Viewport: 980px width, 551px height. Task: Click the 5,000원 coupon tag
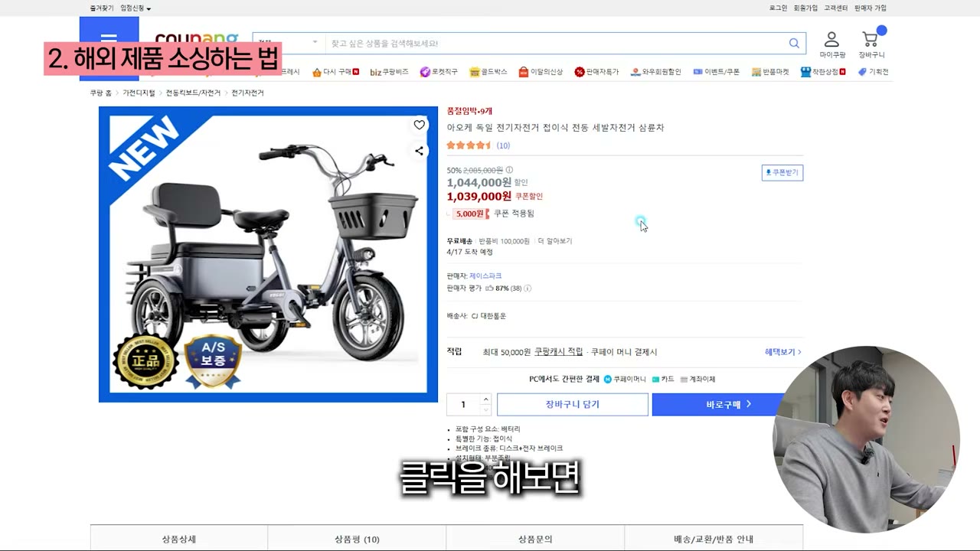click(x=470, y=214)
